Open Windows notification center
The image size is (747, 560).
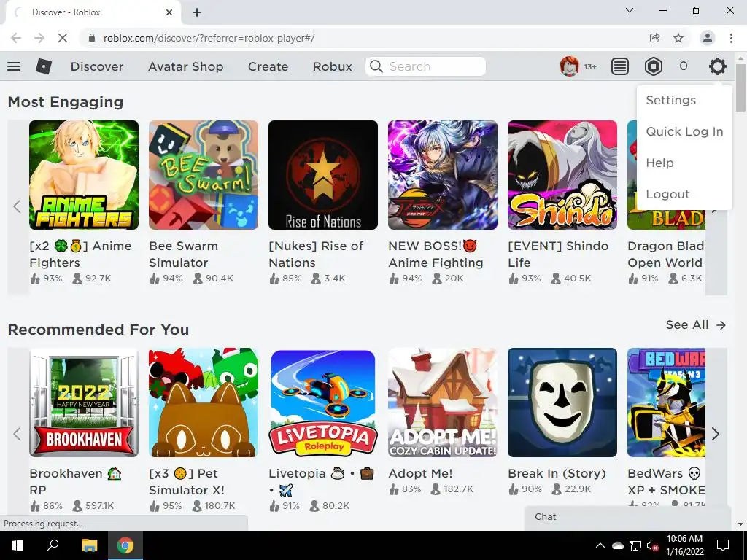coord(723,545)
